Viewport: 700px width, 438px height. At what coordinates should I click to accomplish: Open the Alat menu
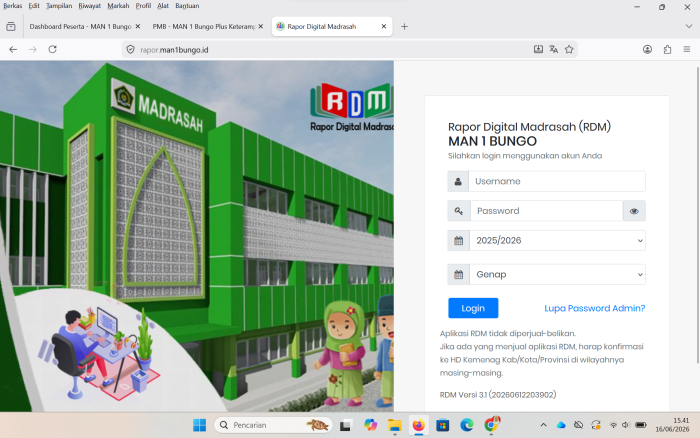point(163,6)
